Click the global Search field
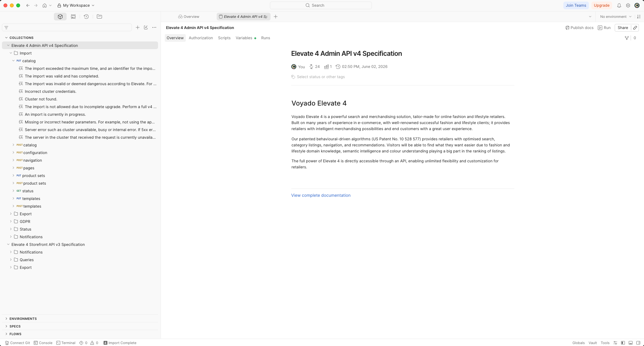This screenshot has width=644, height=346. pos(321,5)
